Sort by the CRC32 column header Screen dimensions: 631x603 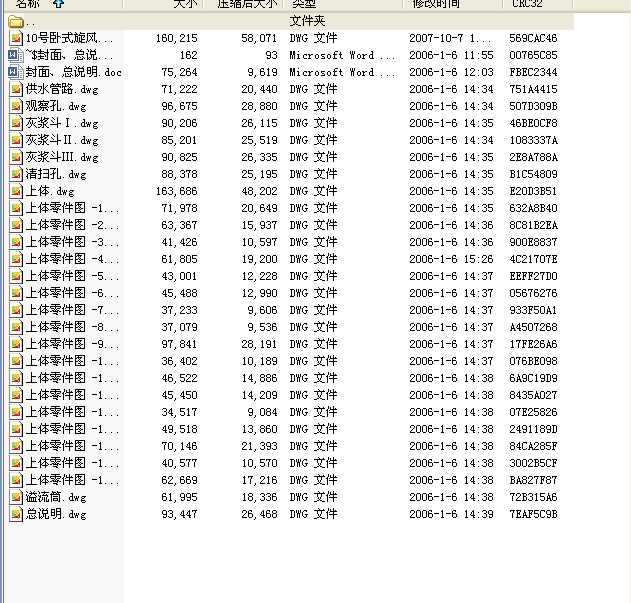[x=538, y=4]
